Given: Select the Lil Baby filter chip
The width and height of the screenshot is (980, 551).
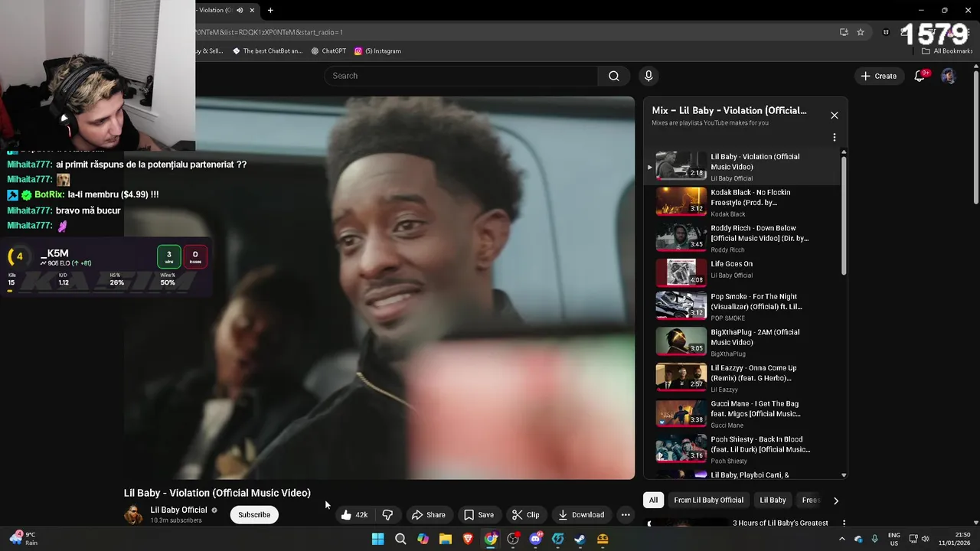Looking at the screenshot, I should [x=773, y=500].
